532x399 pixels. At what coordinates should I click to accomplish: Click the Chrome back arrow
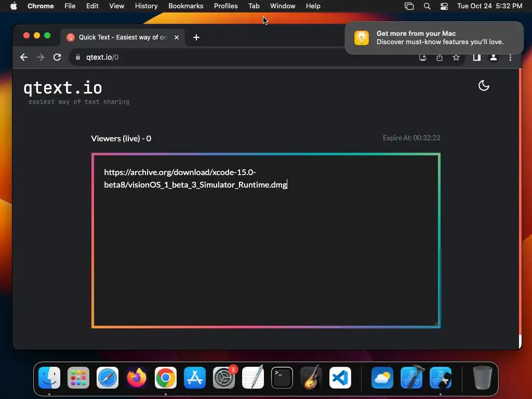(24, 57)
